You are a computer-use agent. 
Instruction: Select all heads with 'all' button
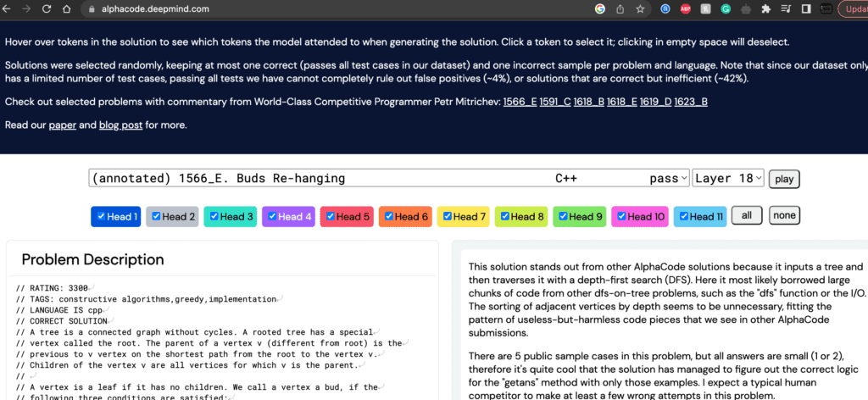click(747, 216)
